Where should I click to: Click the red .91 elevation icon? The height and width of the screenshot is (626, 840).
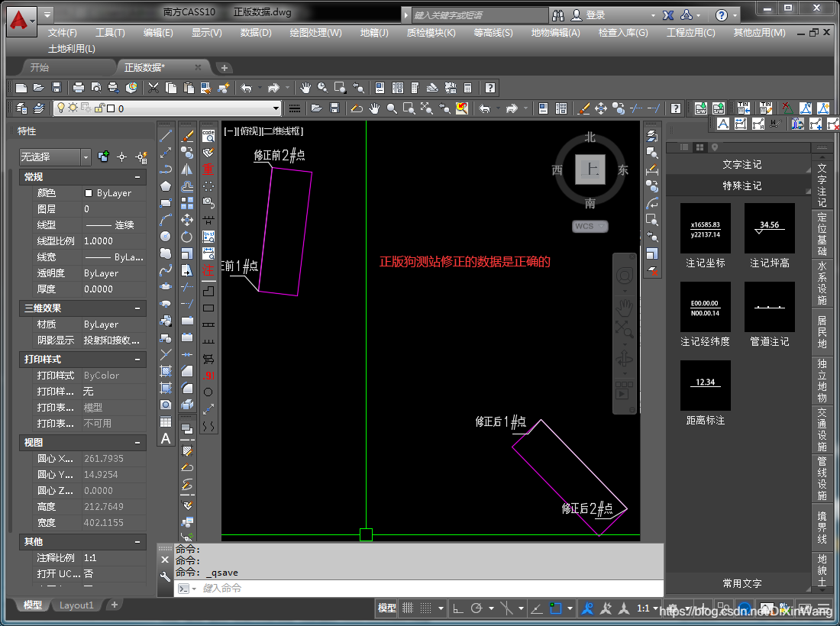[x=208, y=376]
